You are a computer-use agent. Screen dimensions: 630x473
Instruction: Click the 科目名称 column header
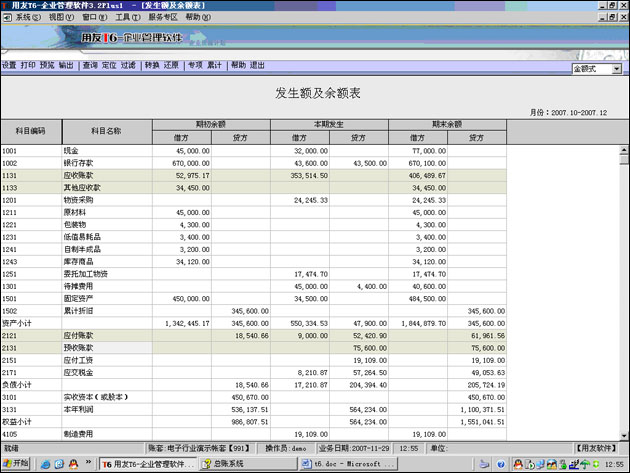tap(106, 131)
